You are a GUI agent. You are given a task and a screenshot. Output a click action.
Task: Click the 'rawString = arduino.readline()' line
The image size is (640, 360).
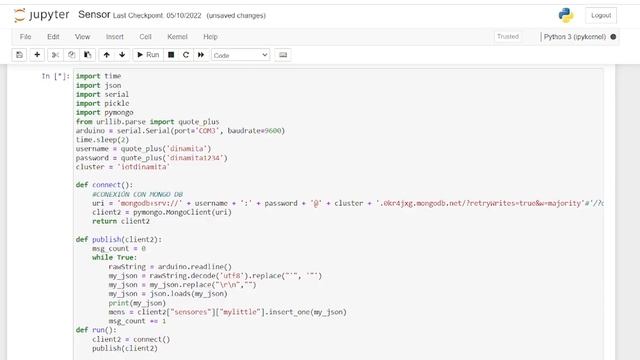[x=170, y=267]
